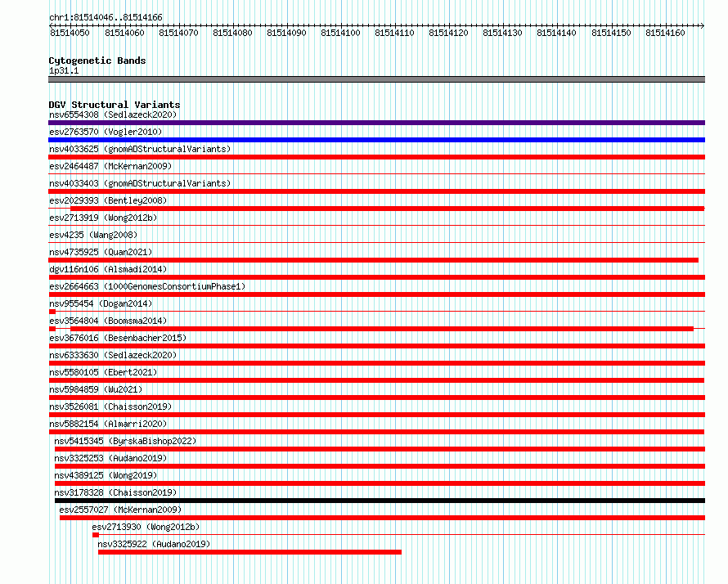Click ruler position 81514160

click(665, 33)
